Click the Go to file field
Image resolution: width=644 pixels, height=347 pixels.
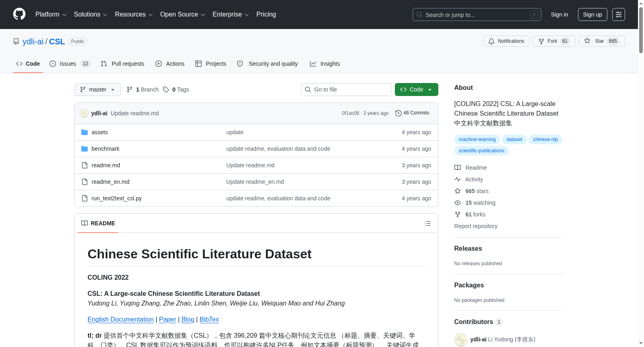click(346, 89)
